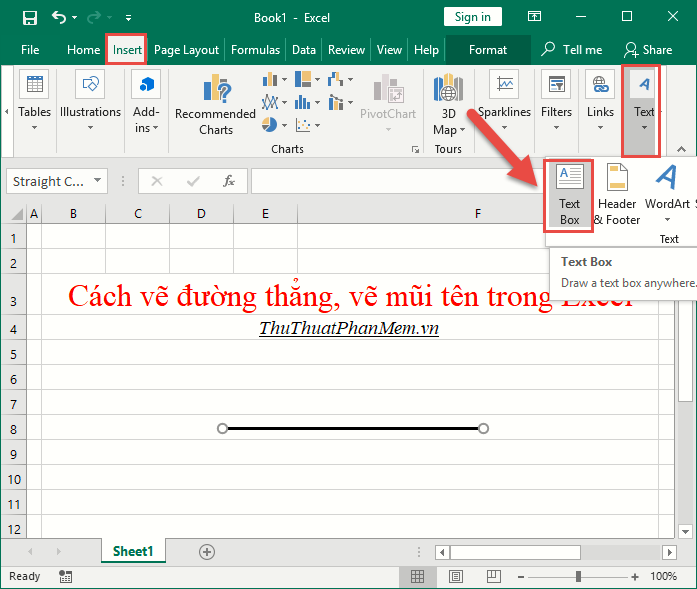Insert a Waterfall or Stock chart

pyautogui.click(x=340, y=80)
